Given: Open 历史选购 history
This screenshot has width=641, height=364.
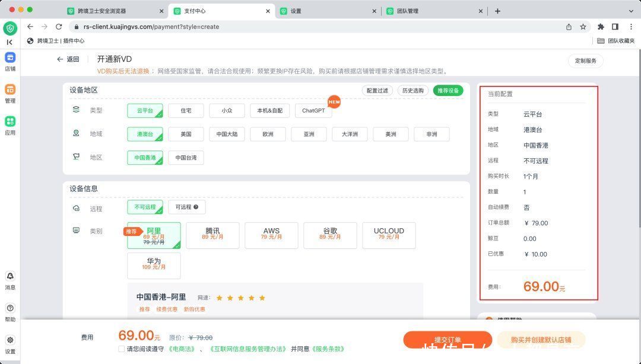Looking at the screenshot, I should coord(413,91).
